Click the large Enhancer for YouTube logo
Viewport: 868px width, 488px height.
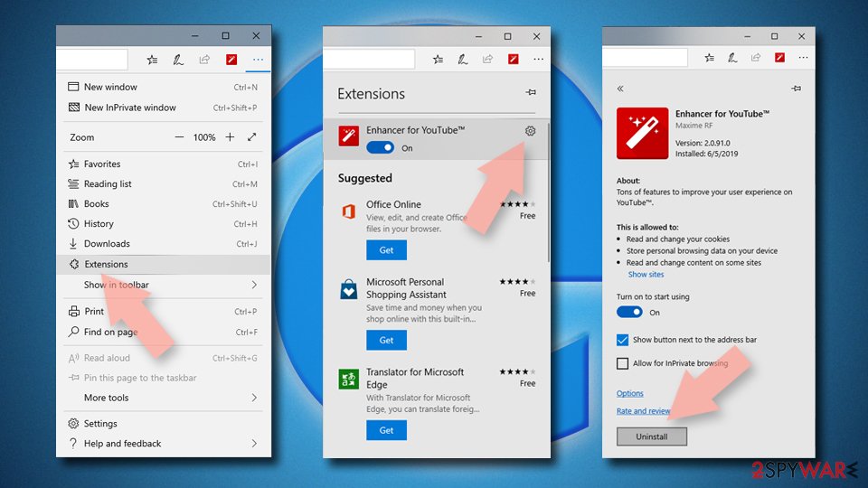[x=643, y=134]
